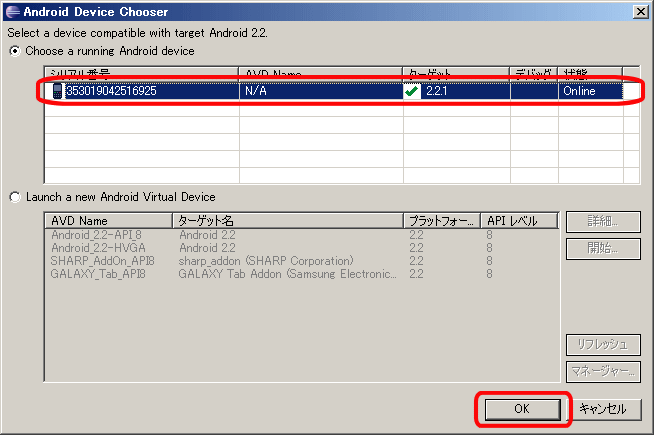Viewport: 654px width, 435px height.
Task: Click the API レベル column header
Action: click(x=520, y=220)
